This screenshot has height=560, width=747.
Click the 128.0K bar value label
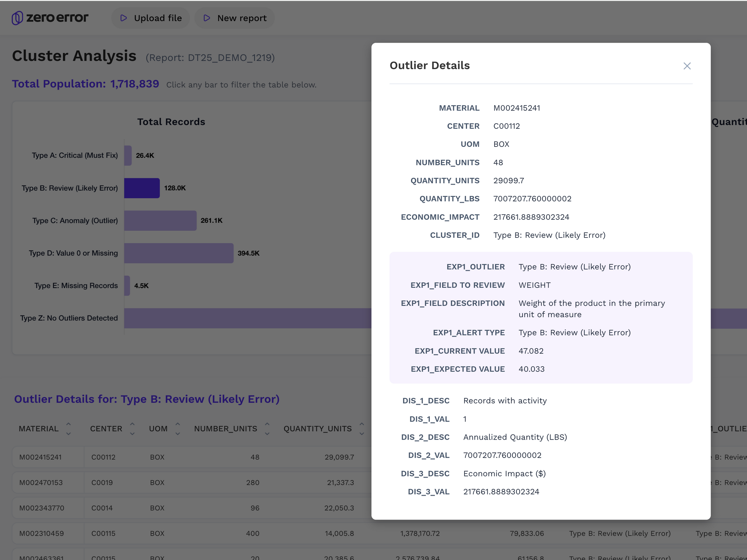click(x=175, y=188)
